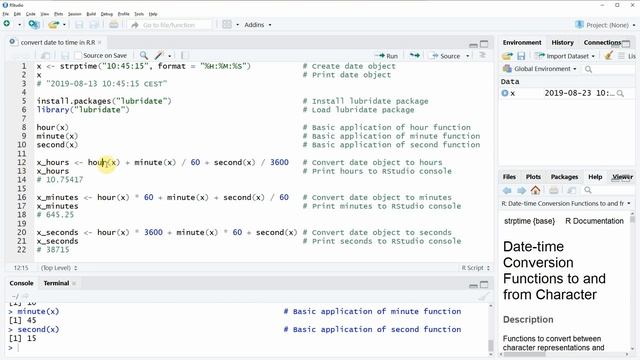This screenshot has height=360, width=640.
Task: Open the Code menu
Action: [31, 14]
